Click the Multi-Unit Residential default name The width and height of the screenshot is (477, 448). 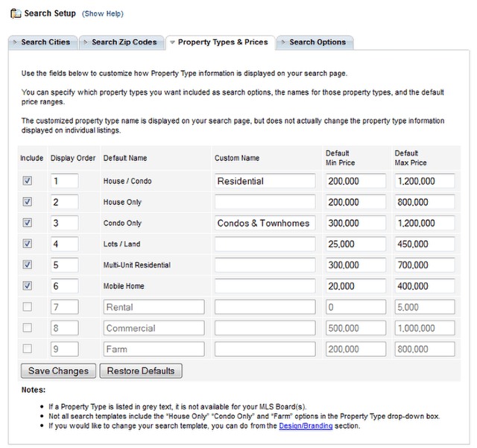(137, 265)
